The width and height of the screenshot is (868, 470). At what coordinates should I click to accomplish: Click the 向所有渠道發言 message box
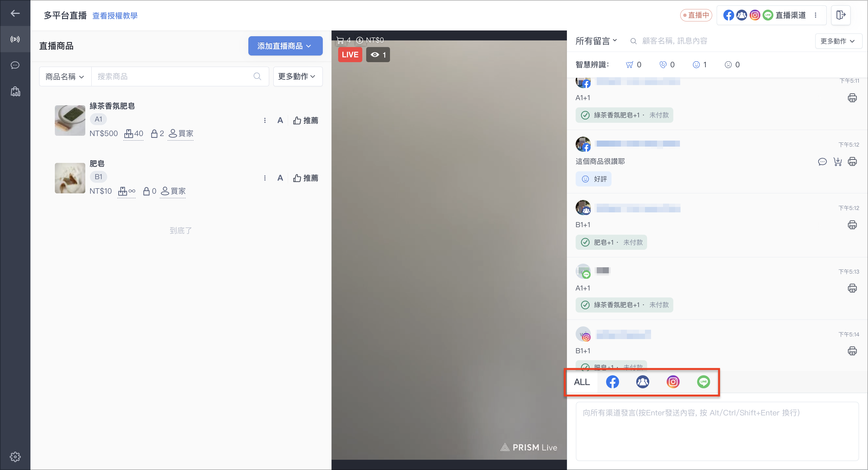(x=717, y=431)
